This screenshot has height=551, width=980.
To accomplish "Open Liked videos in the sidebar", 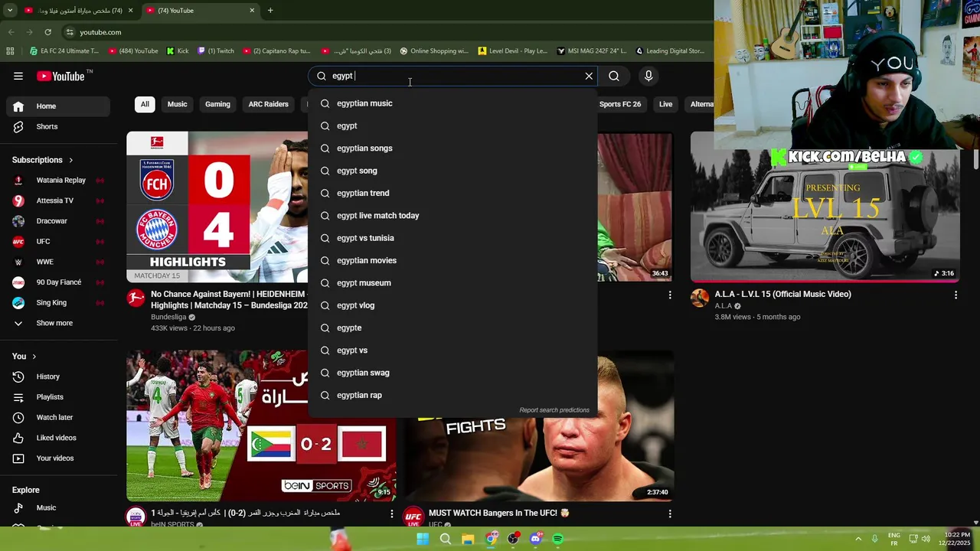I will point(58,438).
